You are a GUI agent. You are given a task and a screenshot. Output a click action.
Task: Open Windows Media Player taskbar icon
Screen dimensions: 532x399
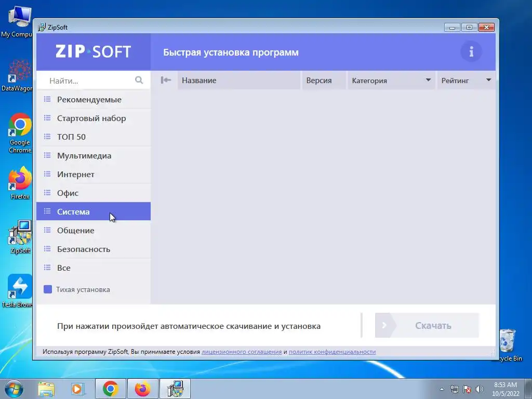[x=77, y=389]
